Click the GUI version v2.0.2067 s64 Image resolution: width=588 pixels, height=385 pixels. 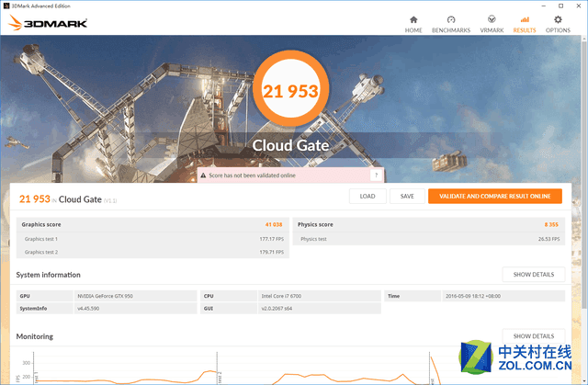point(277,308)
